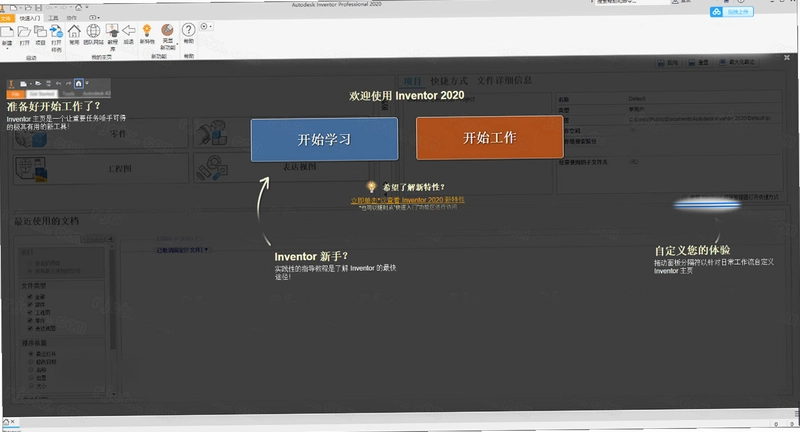Open the quick access toolbar customize dropdown
800x432 pixels.
87,8
